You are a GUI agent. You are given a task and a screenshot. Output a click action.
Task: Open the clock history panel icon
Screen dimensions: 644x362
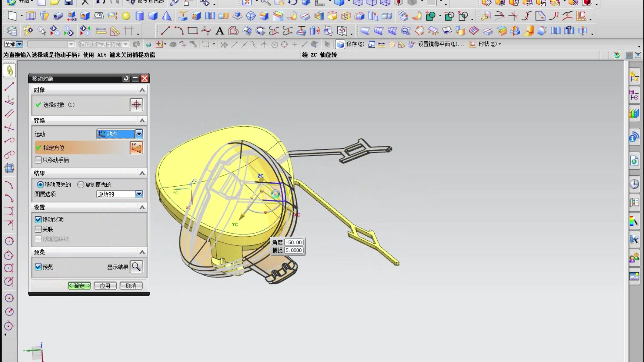click(634, 184)
